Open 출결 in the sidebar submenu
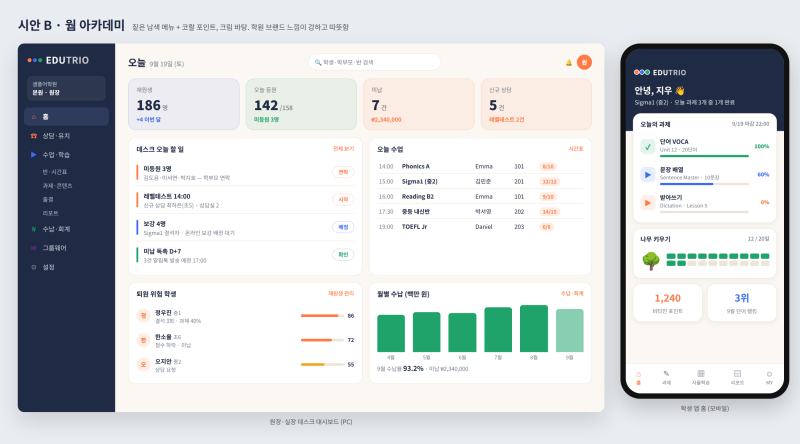The height and width of the screenshot is (444, 800). click(48, 200)
